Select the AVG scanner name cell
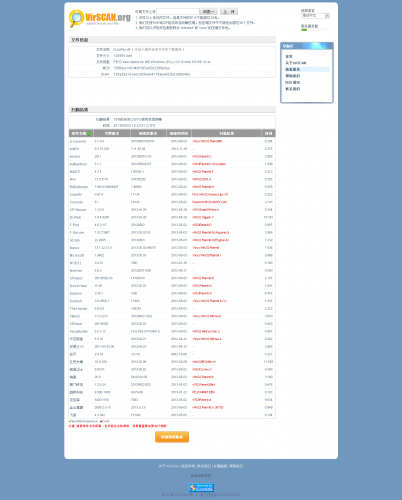Viewport: 402px width, 500px height. (x=73, y=179)
